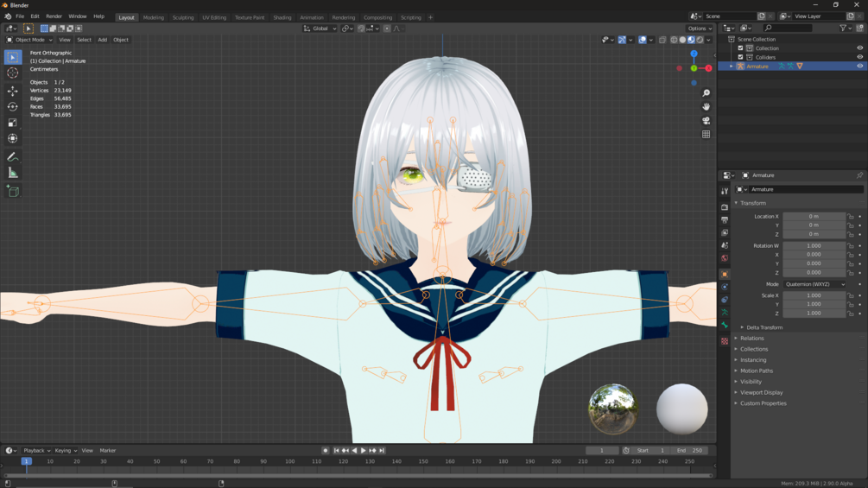Select the Select Box tool

[x=13, y=57]
